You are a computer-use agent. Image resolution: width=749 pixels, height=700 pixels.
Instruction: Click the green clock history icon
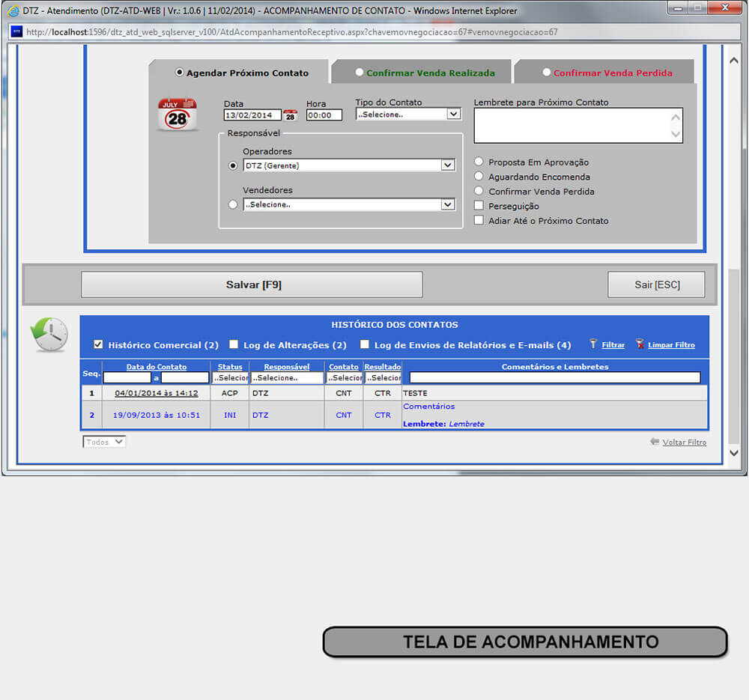[x=49, y=334]
